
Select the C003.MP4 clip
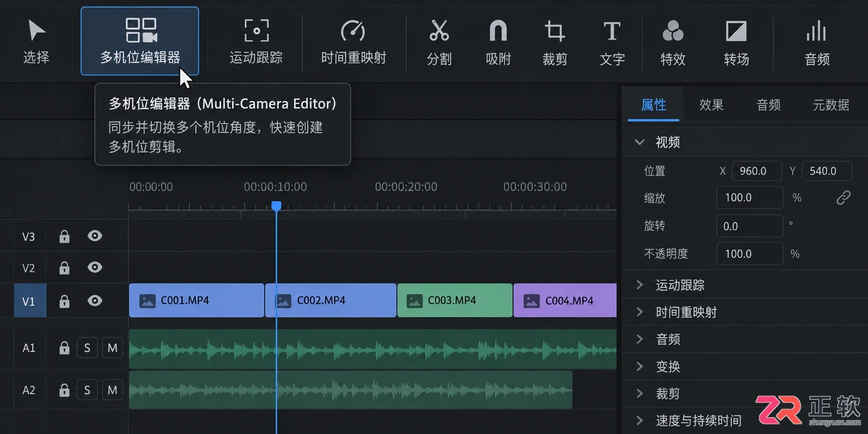coord(455,300)
